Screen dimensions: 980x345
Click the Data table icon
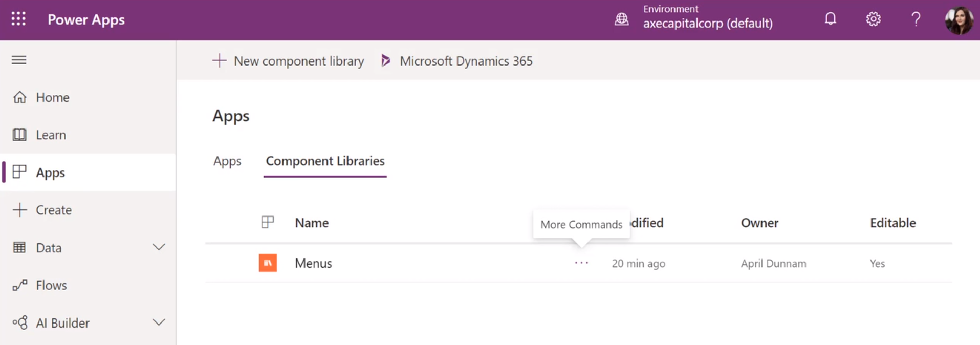click(x=19, y=248)
